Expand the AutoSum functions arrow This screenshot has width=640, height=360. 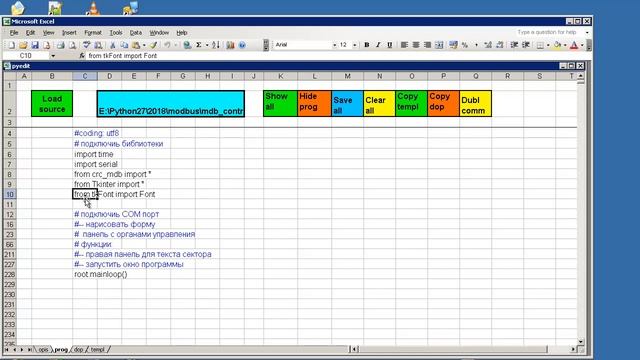[207, 45]
